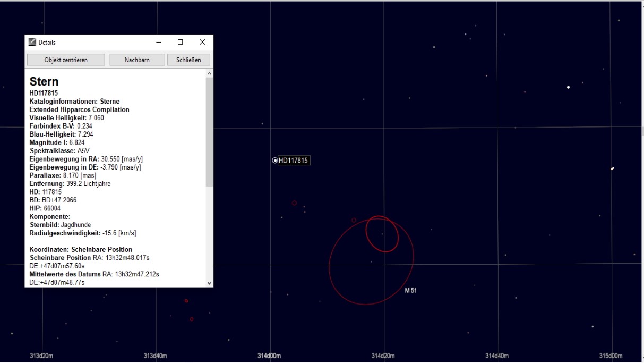Image resolution: width=644 pixels, height=363 pixels.
Task: Click the smaller red ellipse above M 51
Action: [x=382, y=234]
